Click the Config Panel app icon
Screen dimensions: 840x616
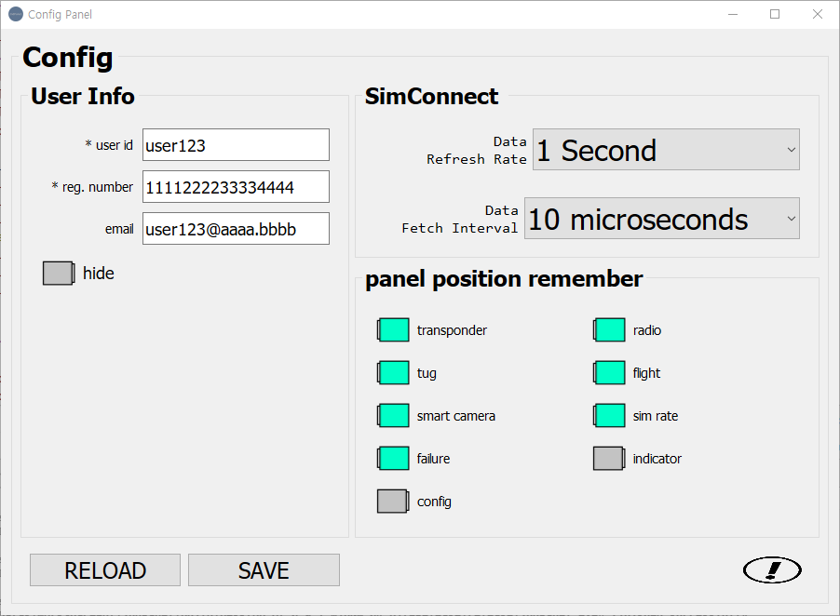pyautogui.click(x=15, y=14)
